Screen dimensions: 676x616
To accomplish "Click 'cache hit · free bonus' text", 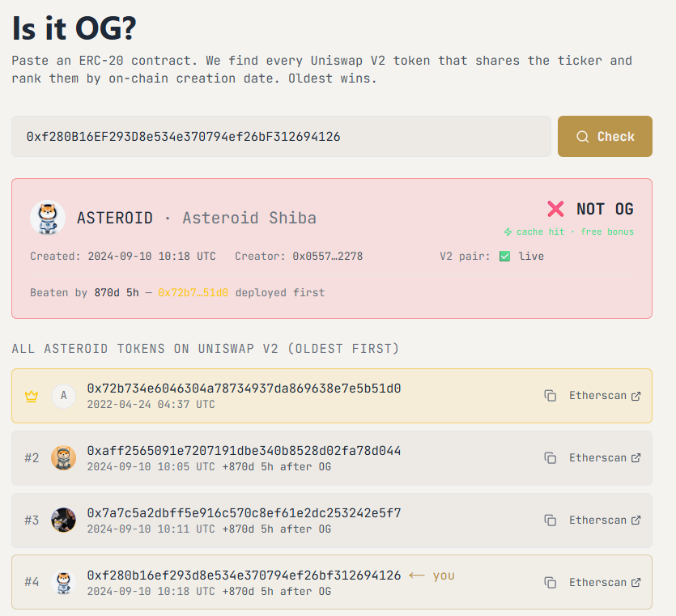I will point(575,232).
